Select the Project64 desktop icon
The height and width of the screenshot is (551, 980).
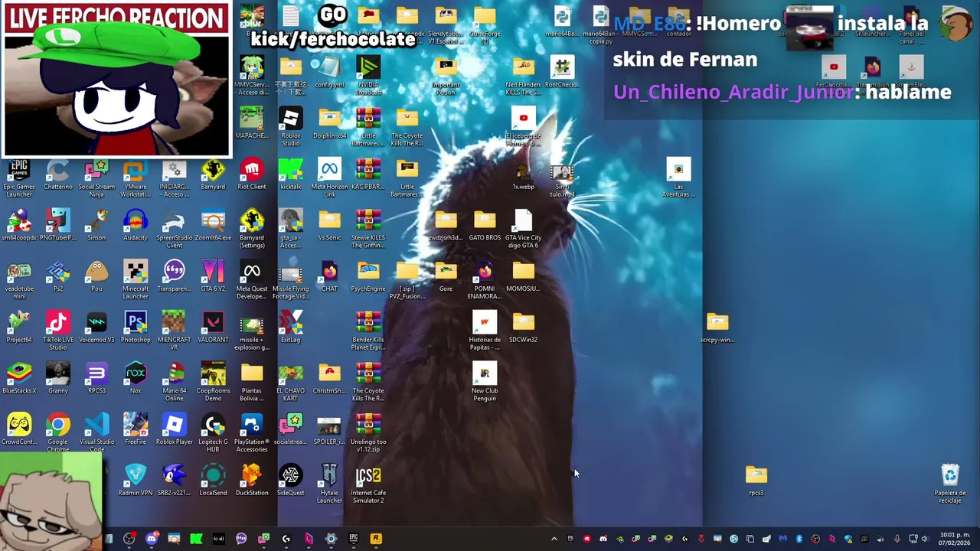tap(19, 328)
